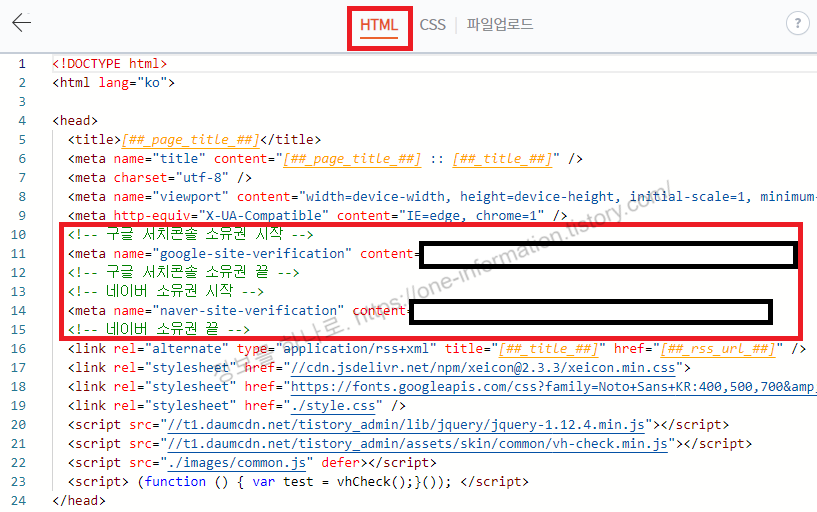Click the [##_page_title_##] title tag line
The width and height of the screenshot is (817, 512).
tap(194, 140)
